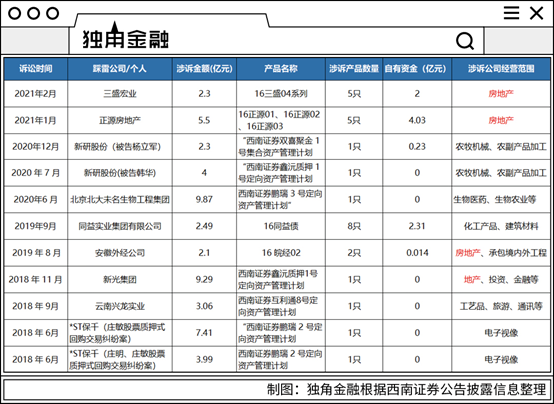Click the magnifying glass search icon

[x=465, y=41]
